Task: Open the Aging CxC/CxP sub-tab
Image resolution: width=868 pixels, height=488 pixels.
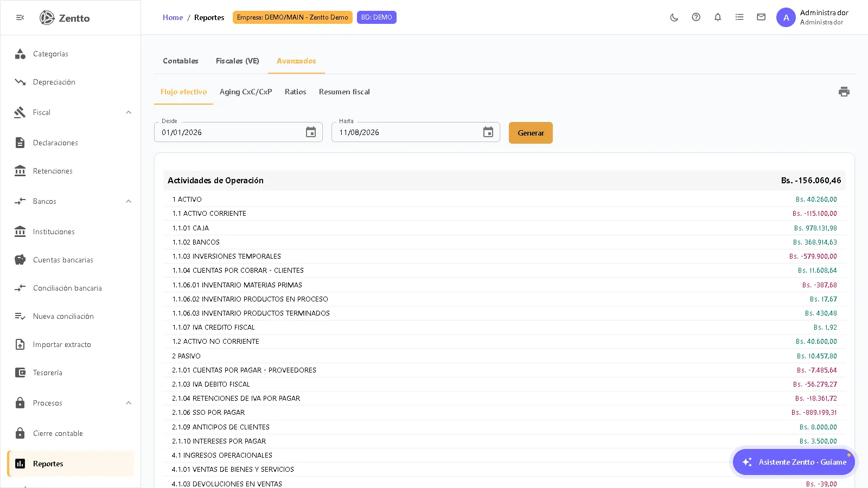Action: 246,92
